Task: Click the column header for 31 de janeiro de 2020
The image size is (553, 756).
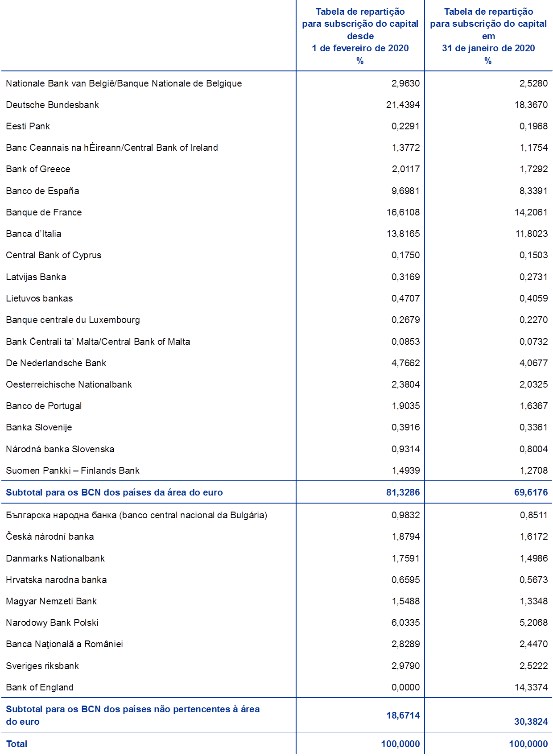Action: click(488, 36)
